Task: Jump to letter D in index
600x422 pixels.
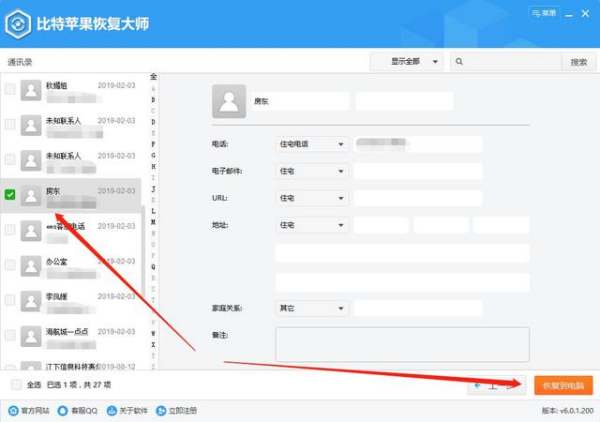Action: click(153, 122)
